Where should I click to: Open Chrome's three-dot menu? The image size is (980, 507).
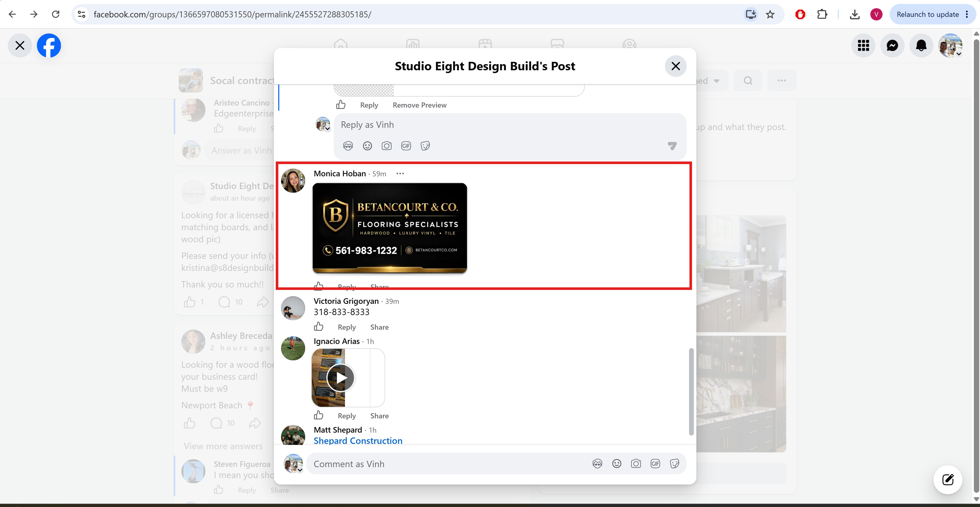(x=967, y=15)
